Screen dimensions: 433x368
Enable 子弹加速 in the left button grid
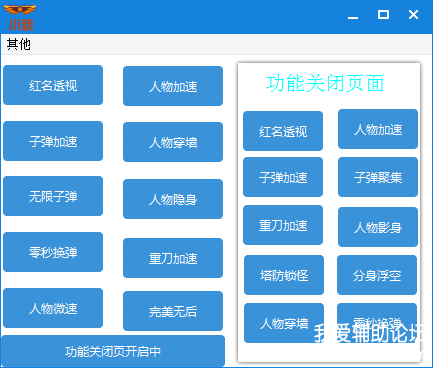(53, 141)
